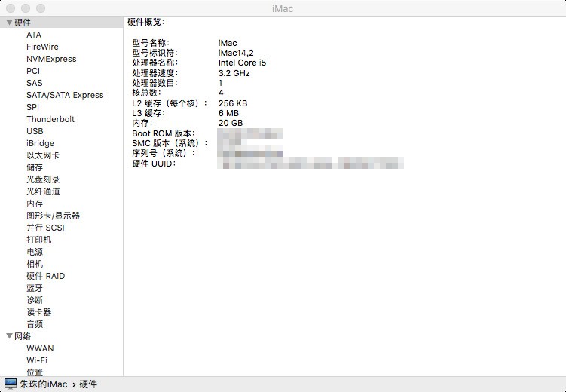Open 音频 in the sidebar
Screen dimensions: 566x392
pyautogui.click(x=35, y=324)
